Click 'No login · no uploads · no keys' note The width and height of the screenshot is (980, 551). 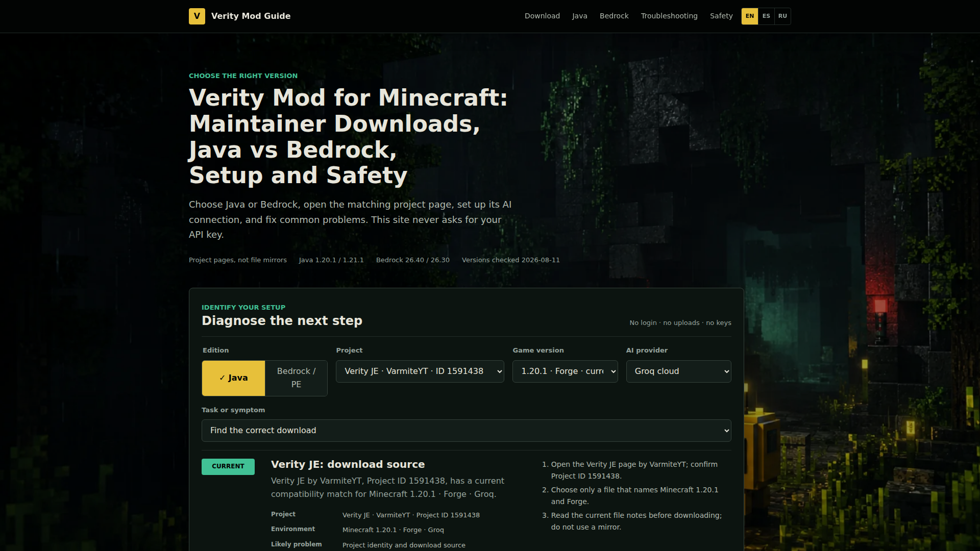point(680,323)
